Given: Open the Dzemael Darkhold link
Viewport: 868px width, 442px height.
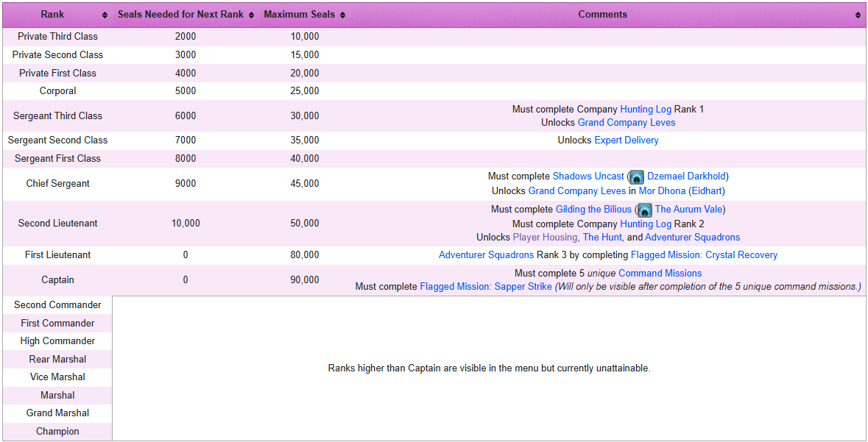Looking at the screenshot, I should pyautogui.click(x=686, y=177).
